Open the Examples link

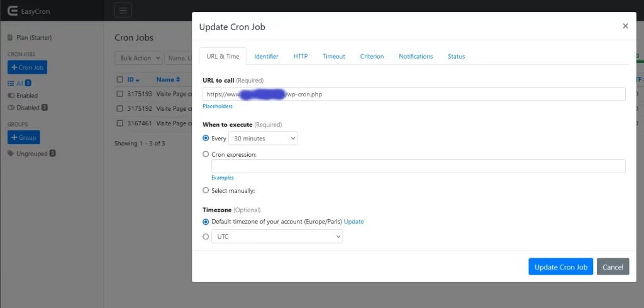(x=223, y=178)
